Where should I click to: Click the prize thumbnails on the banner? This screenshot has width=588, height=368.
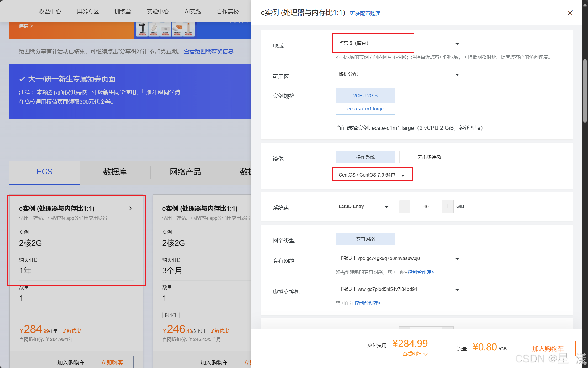click(x=166, y=29)
